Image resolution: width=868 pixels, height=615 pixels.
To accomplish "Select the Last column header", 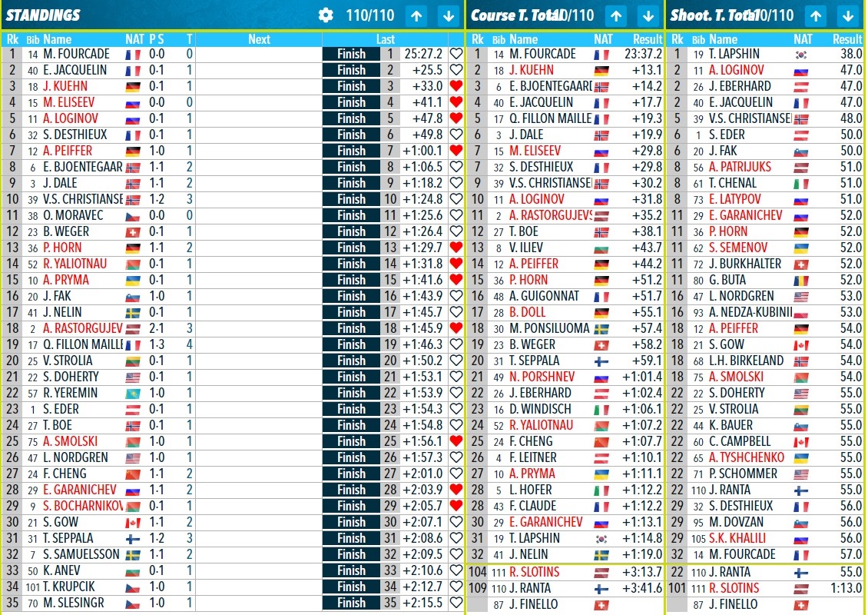I will [x=386, y=39].
